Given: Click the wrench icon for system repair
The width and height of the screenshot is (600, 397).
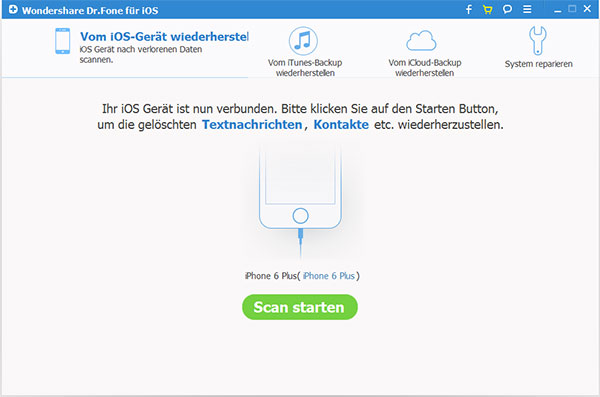Looking at the screenshot, I should (x=538, y=40).
